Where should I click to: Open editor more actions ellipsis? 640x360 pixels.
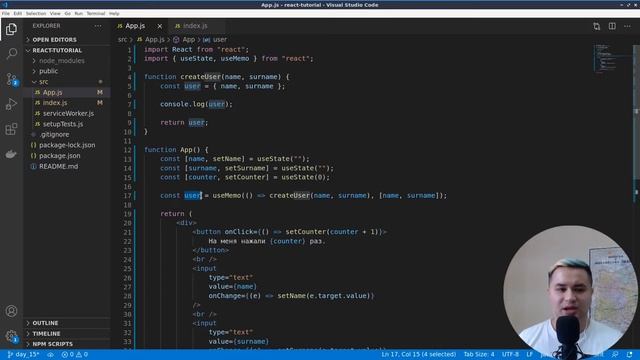(627, 26)
